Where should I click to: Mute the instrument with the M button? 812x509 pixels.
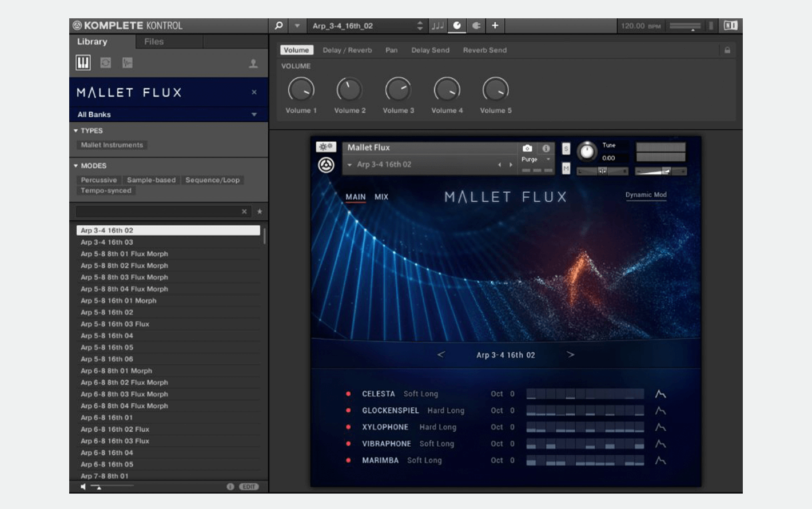point(566,169)
